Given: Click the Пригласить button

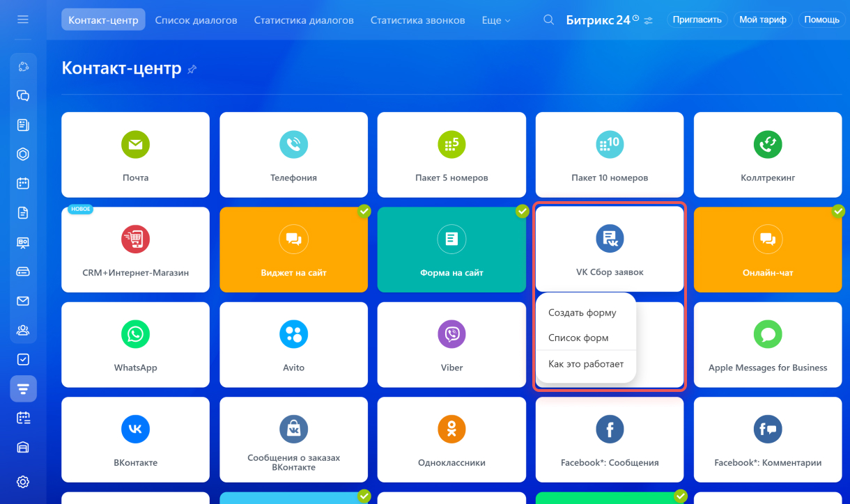Looking at the screenshot, I should point(697,19).
